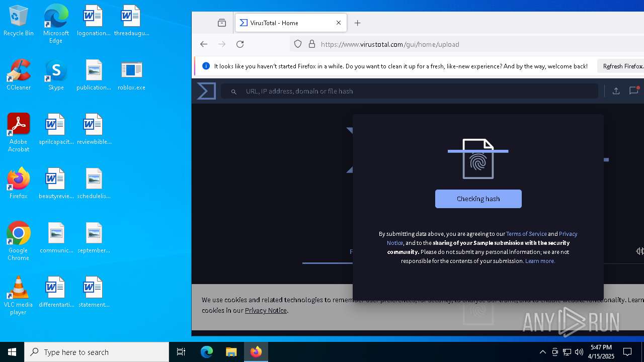Select the publication image file icon
Viewport: 644px width, 362px height.
[94, 75]
